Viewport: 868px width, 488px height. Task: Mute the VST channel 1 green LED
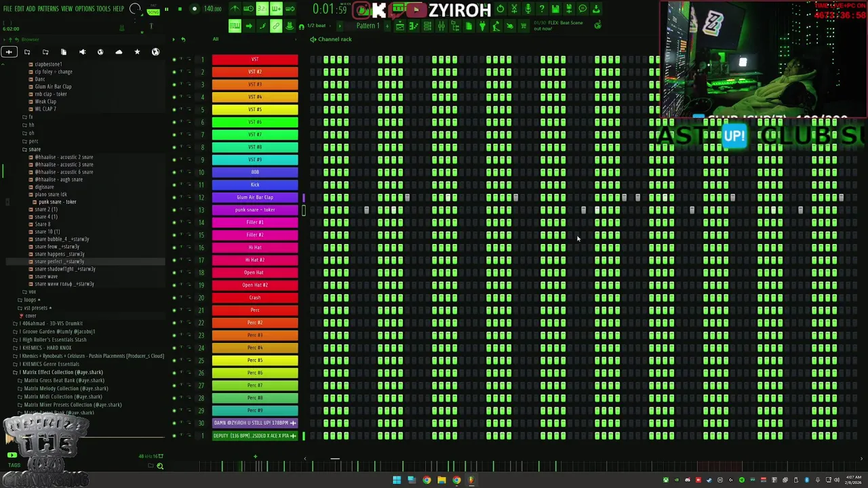tap(174, 59)
